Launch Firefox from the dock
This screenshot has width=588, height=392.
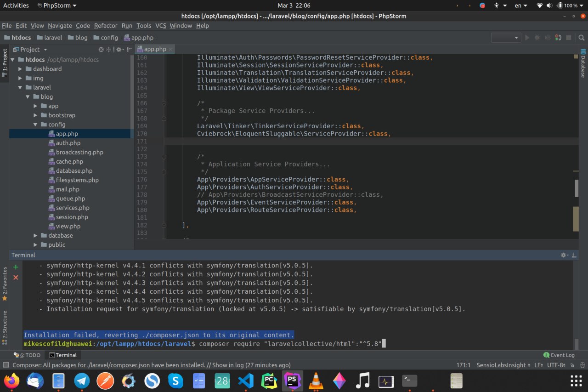coord(12,381)
